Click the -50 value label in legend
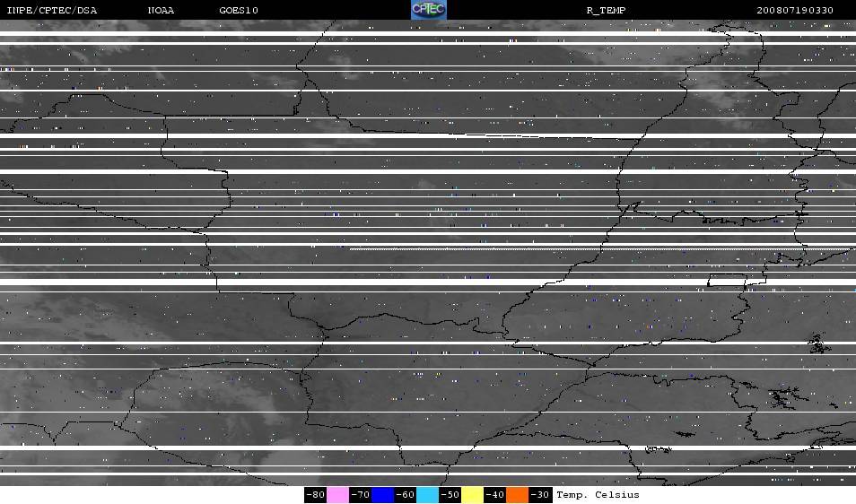Viewport: 856px width, 504px height. [x=450, y=495]
